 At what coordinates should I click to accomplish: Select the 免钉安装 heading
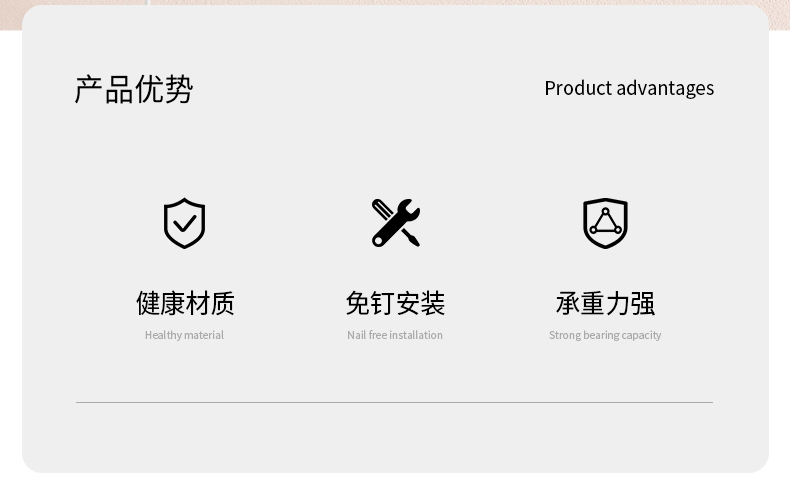tap(396, 303)
